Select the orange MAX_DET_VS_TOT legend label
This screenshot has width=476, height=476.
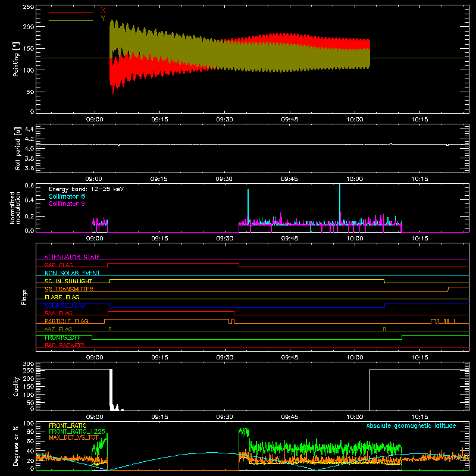tap(74, 437)
